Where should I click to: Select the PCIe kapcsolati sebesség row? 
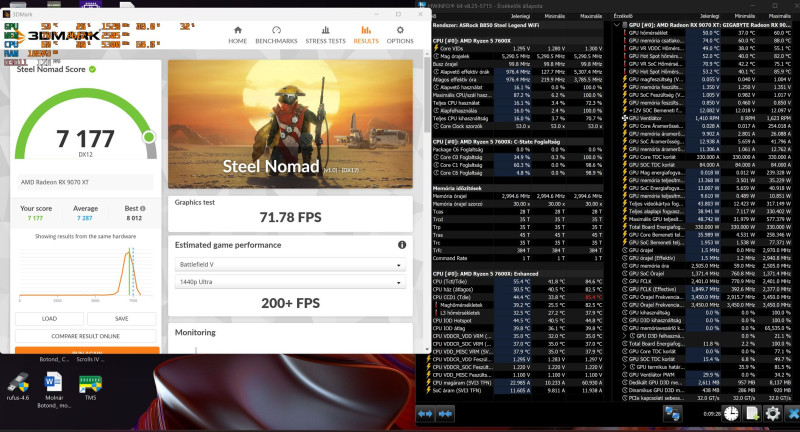(x=707, y=398)
